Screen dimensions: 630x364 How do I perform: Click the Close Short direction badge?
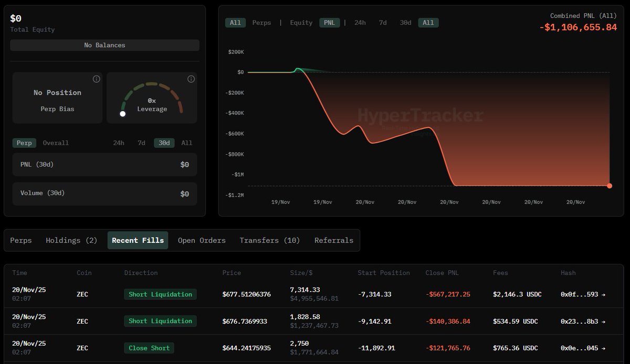tap(149, 348)
